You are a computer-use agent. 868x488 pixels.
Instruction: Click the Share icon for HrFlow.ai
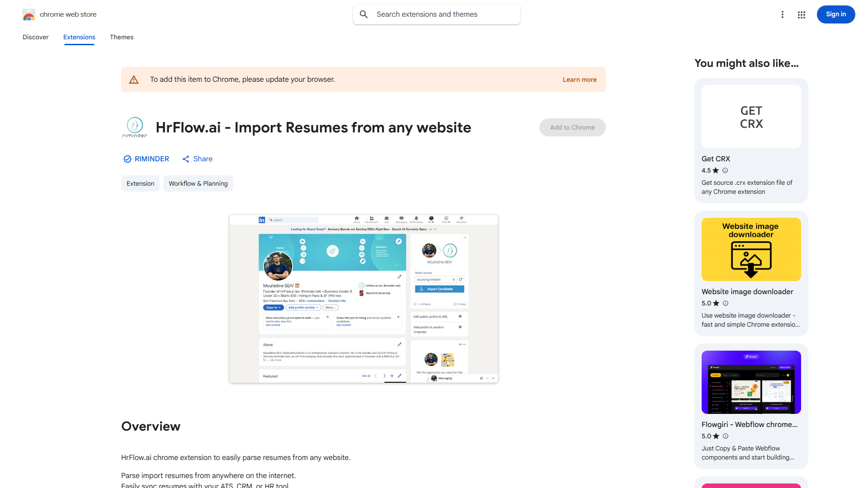[186, 159]
